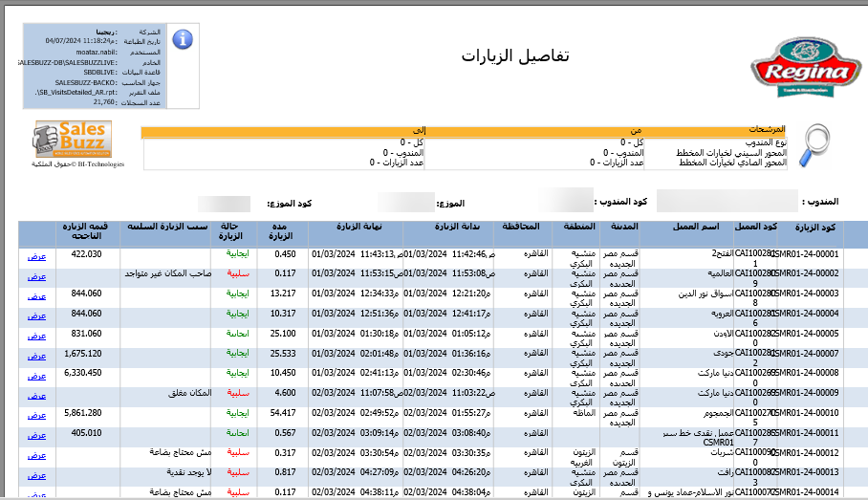Click the حالة الزيارة column header
868x500 pixels.
coord(238,232)
